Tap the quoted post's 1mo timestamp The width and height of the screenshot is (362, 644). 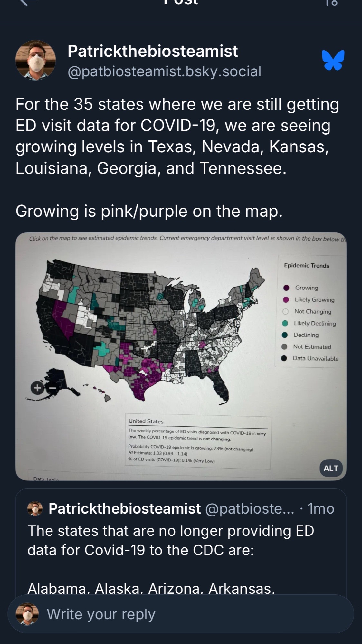tap(321, 509)
